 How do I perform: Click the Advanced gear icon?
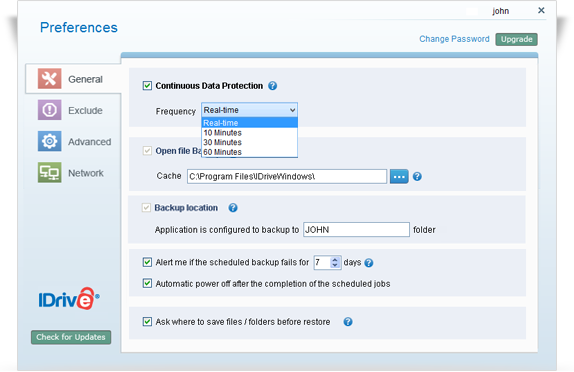pyautogui.click(x=49, y=141)
